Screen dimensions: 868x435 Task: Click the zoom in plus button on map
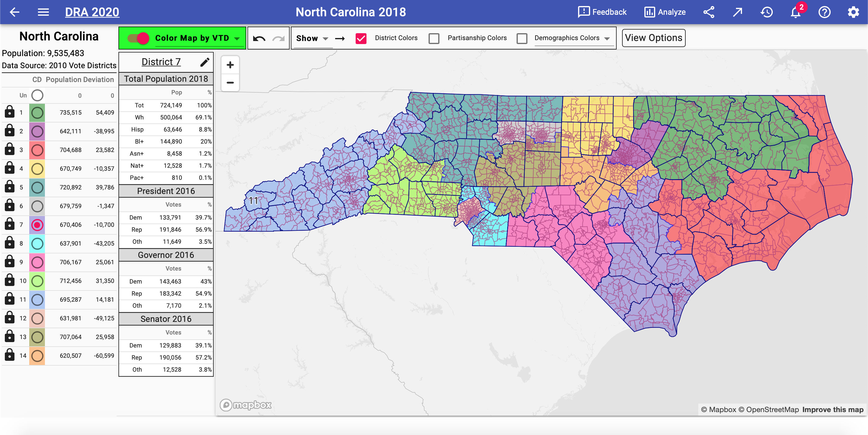coord(231,64)
